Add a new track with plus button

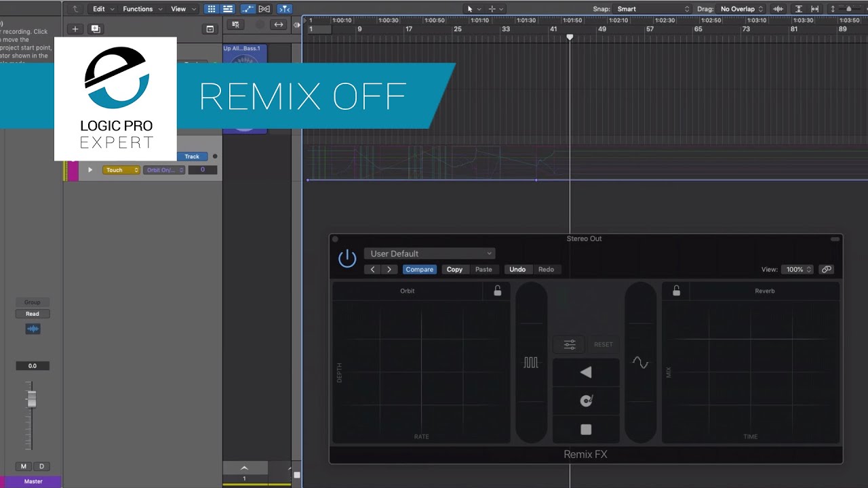75,28
